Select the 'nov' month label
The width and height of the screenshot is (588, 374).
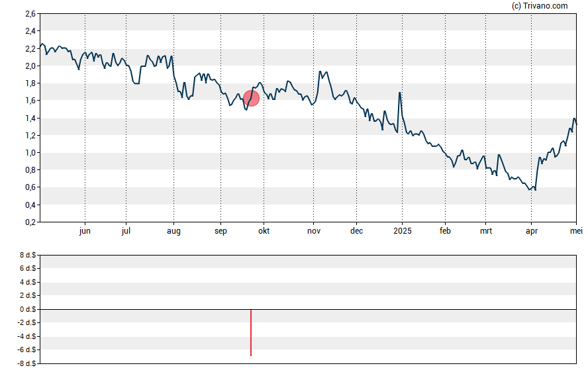pos(314,231)
